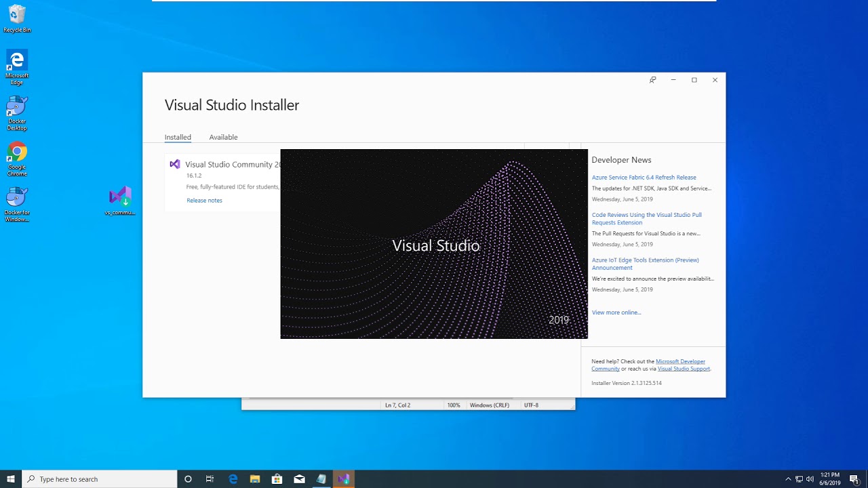Viewport: 868px width, 488px height.
Task: Open the Action Center notifications icon
Action: (x=854, y=479)
